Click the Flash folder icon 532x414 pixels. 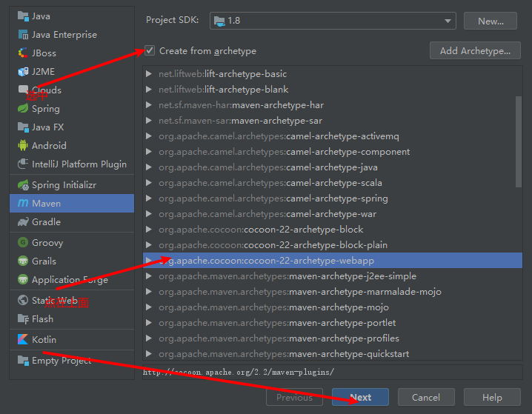[x=23, y=318]
